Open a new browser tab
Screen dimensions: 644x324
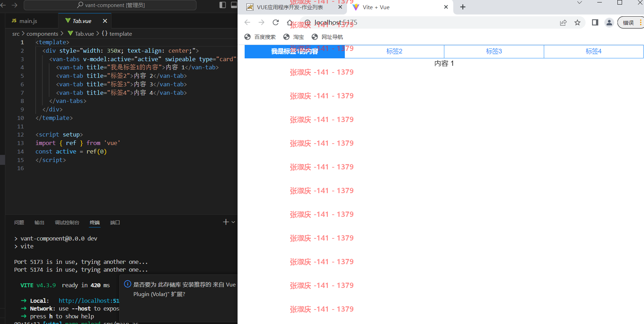click(463, 7)
